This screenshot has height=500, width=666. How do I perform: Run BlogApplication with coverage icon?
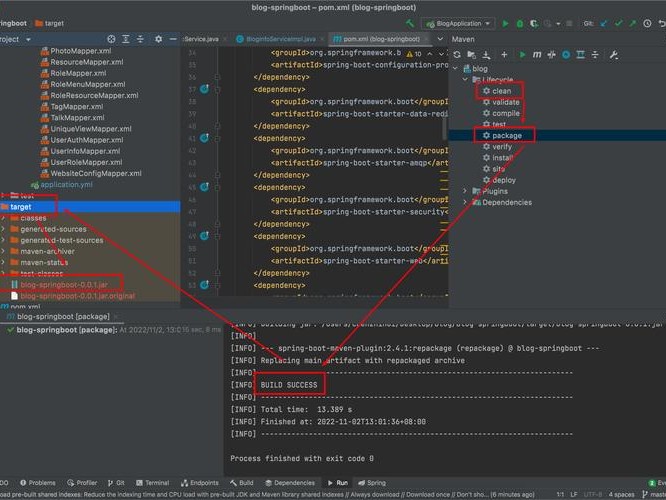pos(534,24)
